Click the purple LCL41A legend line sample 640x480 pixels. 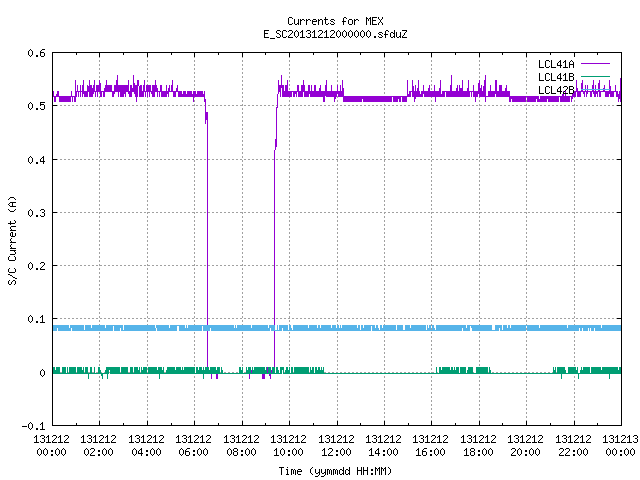pos(595,64)
